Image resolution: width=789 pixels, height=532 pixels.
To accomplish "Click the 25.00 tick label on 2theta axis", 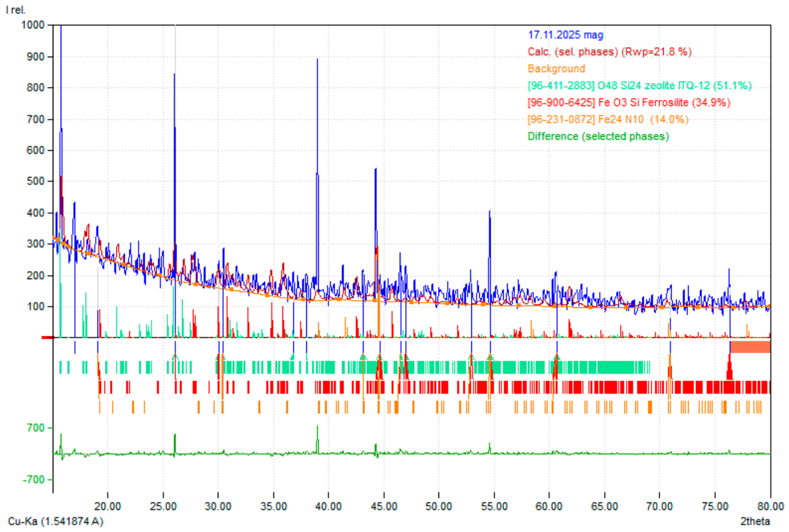I will point(163,506).
